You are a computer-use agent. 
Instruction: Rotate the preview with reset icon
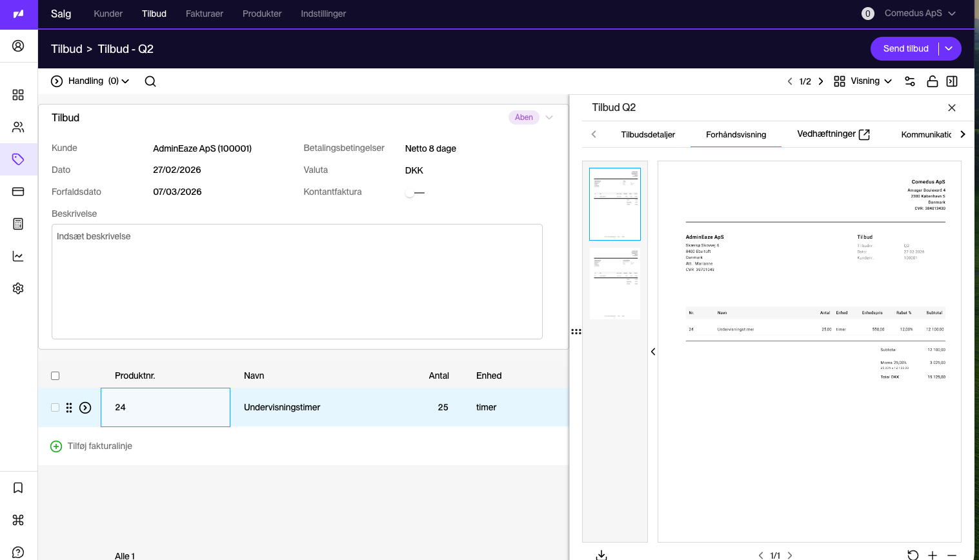coord(913,555)
